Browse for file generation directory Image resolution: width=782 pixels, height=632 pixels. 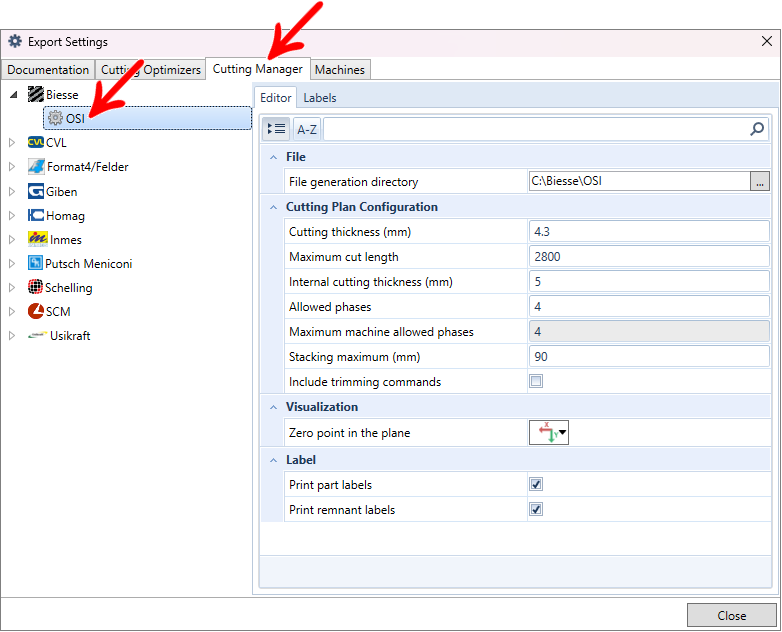click(760, 181)
